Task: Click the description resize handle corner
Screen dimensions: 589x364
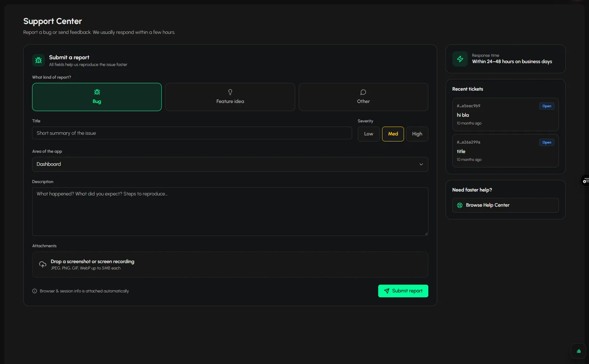Action: click(x=426, y=233)
